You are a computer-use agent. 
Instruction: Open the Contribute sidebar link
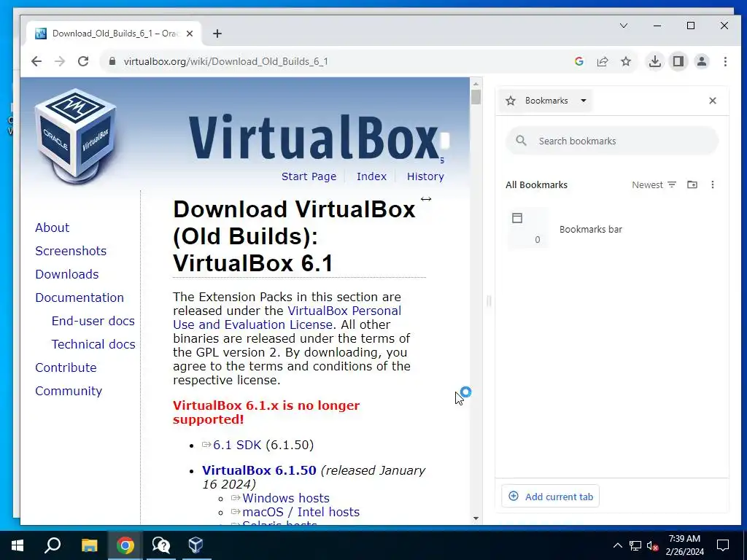click(66, 367)
